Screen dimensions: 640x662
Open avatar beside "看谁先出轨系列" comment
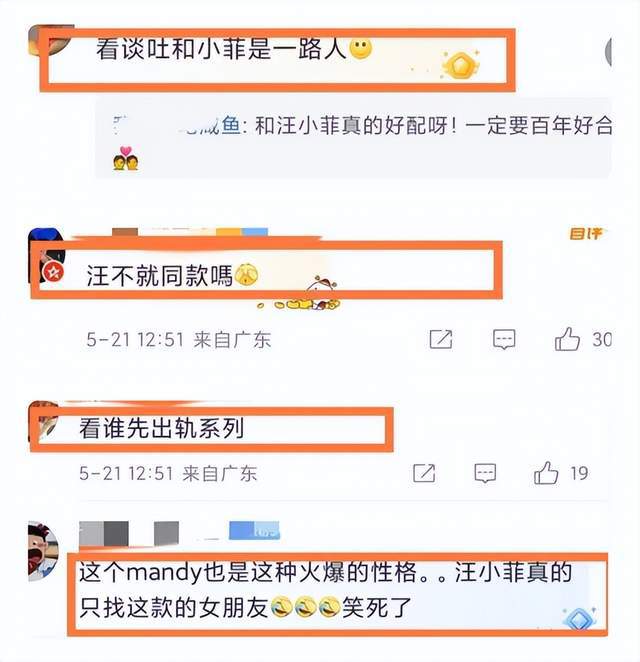pyautogui.click(x=43, y=421)
